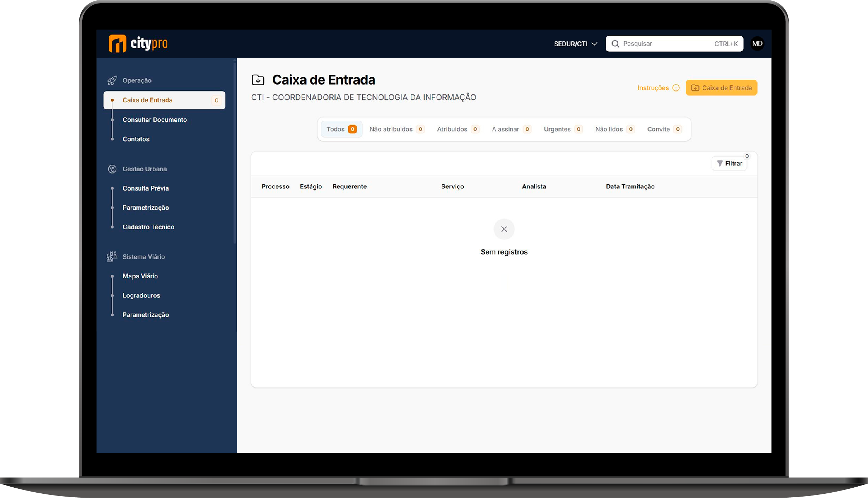Switch to the Atribuídos tab
The width and height of the screenshot is (868, 498).
point(458,129)
